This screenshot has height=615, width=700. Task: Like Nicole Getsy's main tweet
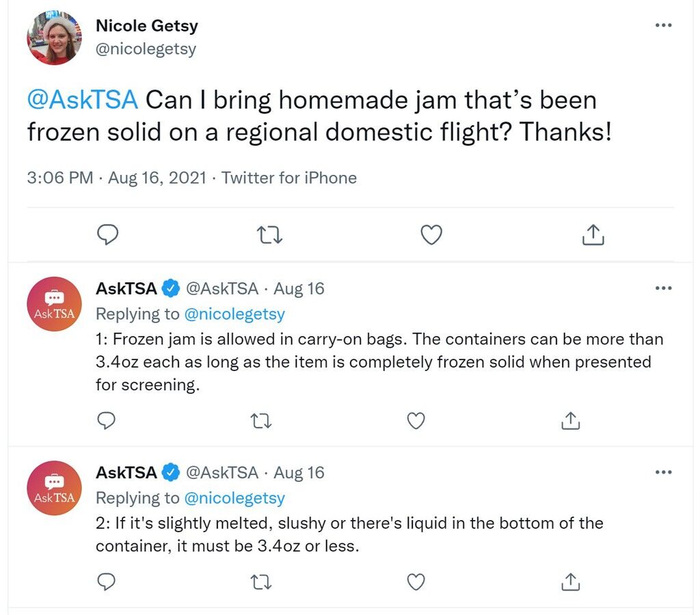click(432, 235)
